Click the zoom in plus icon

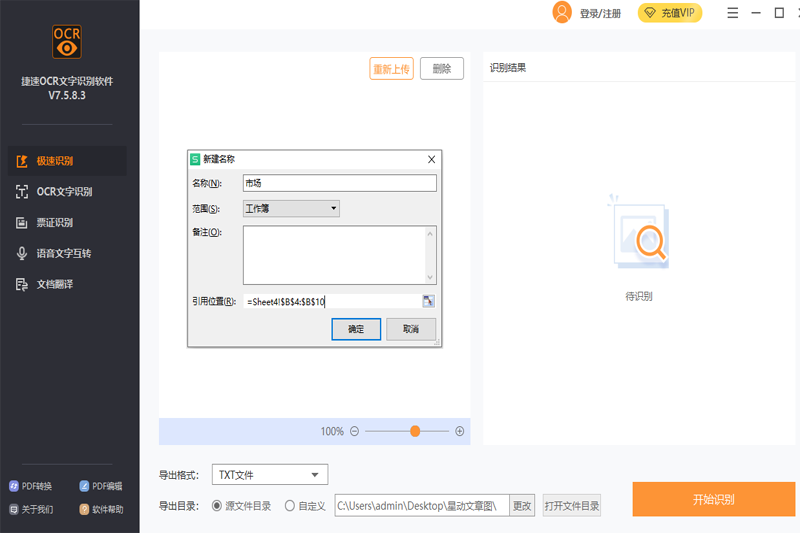459,431
